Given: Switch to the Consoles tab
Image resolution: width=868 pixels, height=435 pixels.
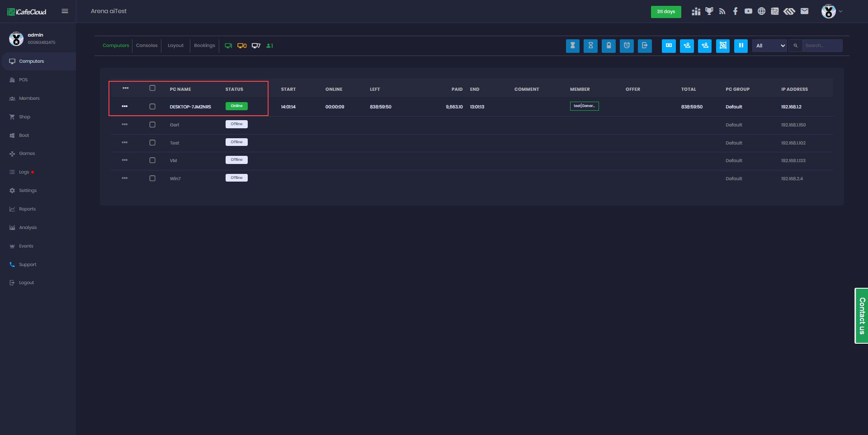Looking at the screenshot, I should [x=146, y=46].
